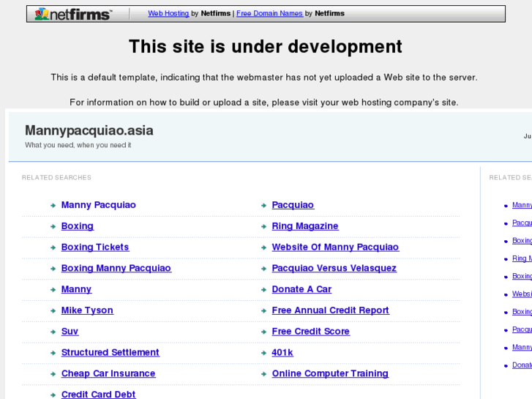Click the 'This site is under development' heading
532x399 pixels.
[x=266, y=47]
